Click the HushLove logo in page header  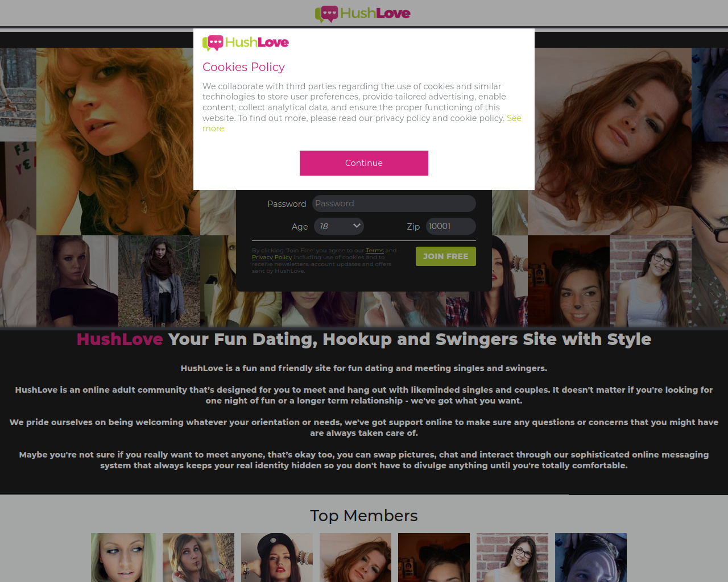point(363,14)
